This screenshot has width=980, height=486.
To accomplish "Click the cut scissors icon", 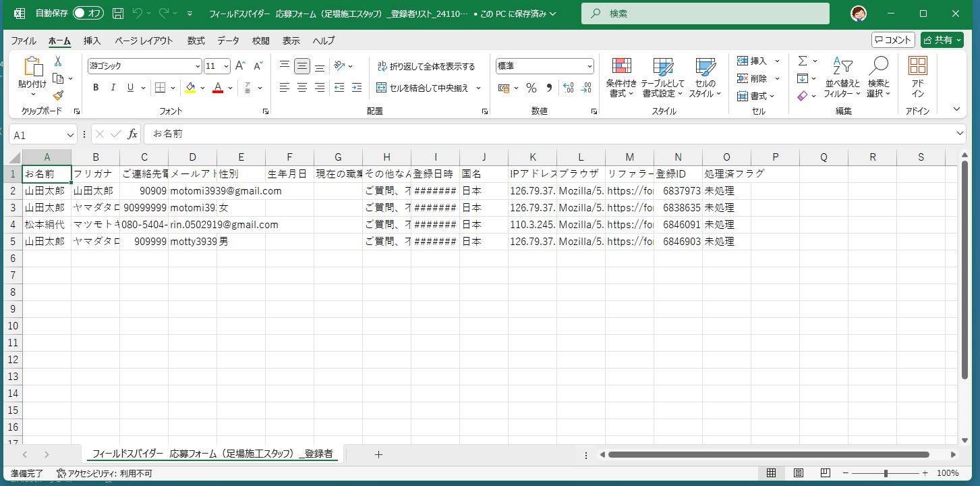I will tap(58, 61).
